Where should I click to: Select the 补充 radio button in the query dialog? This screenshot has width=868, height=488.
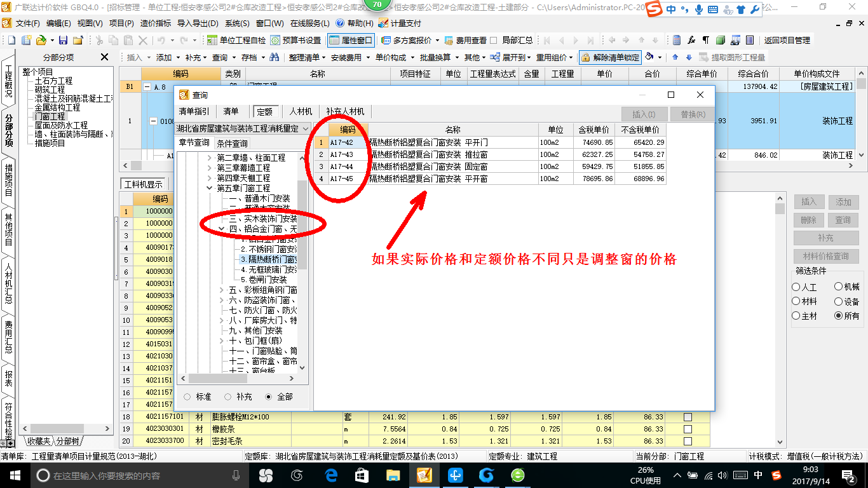point(228,396)
